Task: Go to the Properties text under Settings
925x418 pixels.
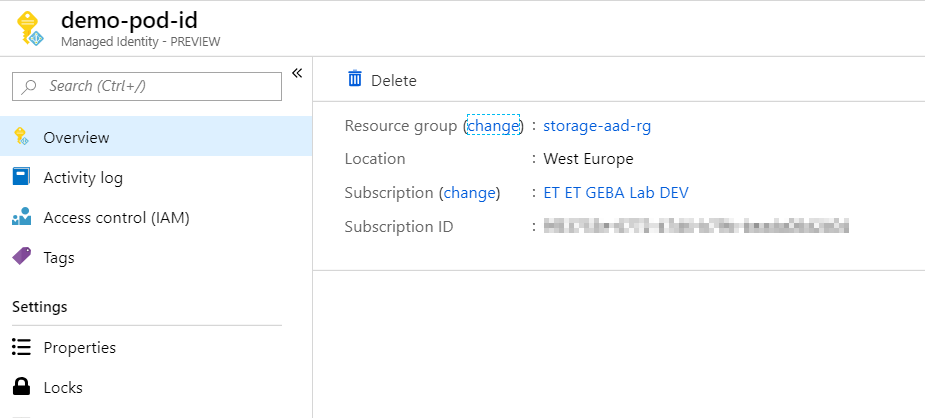Action: 80,347
